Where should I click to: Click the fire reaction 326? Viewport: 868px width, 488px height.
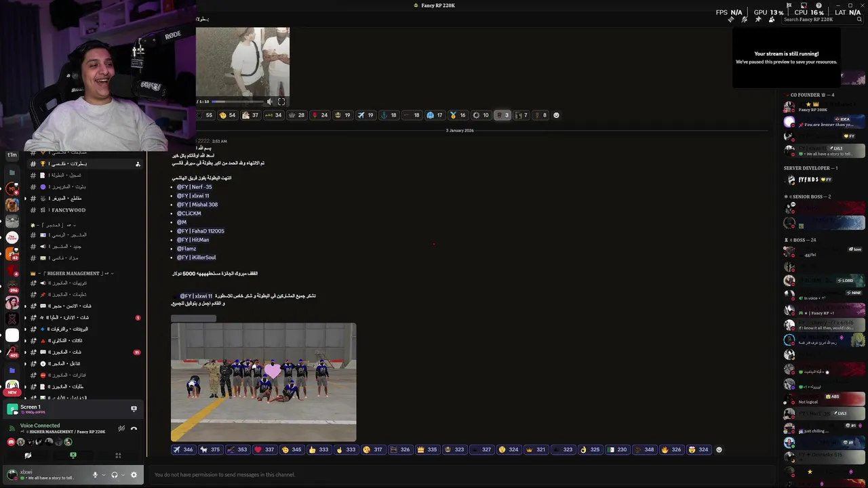tap(671, 449)
